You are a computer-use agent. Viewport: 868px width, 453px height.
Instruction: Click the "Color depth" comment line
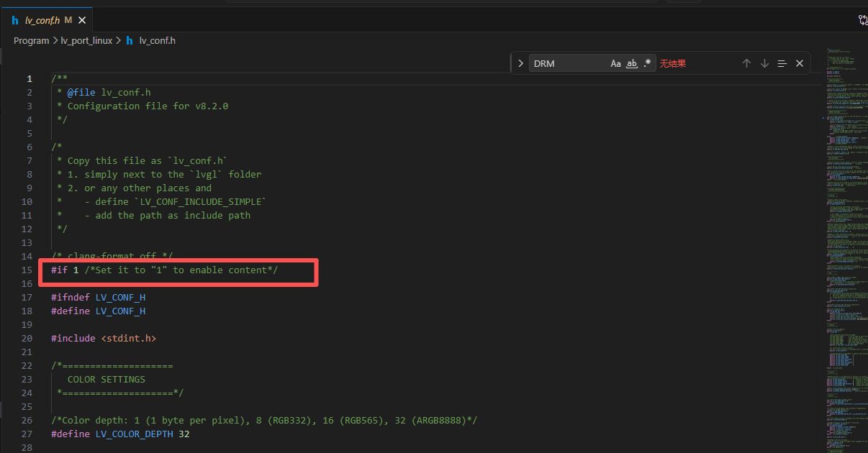[x=264, y=420]
